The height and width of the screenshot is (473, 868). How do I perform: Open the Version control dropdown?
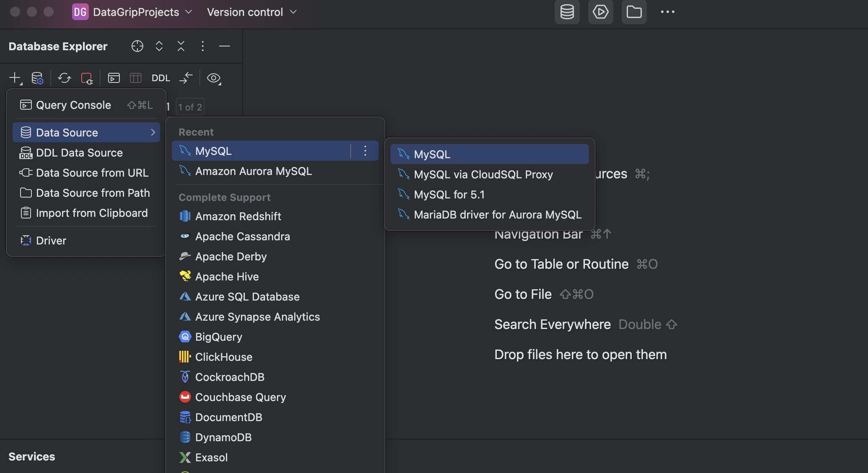252,12
